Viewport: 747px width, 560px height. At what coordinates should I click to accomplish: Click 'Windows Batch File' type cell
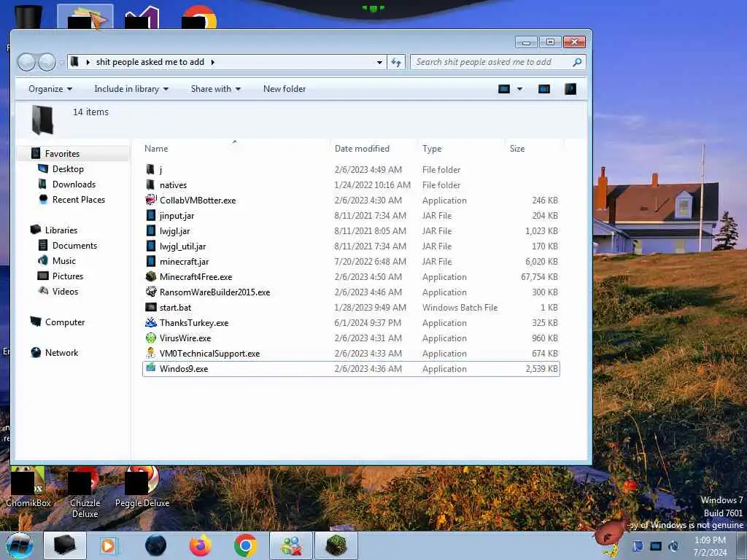pos(460,307)
